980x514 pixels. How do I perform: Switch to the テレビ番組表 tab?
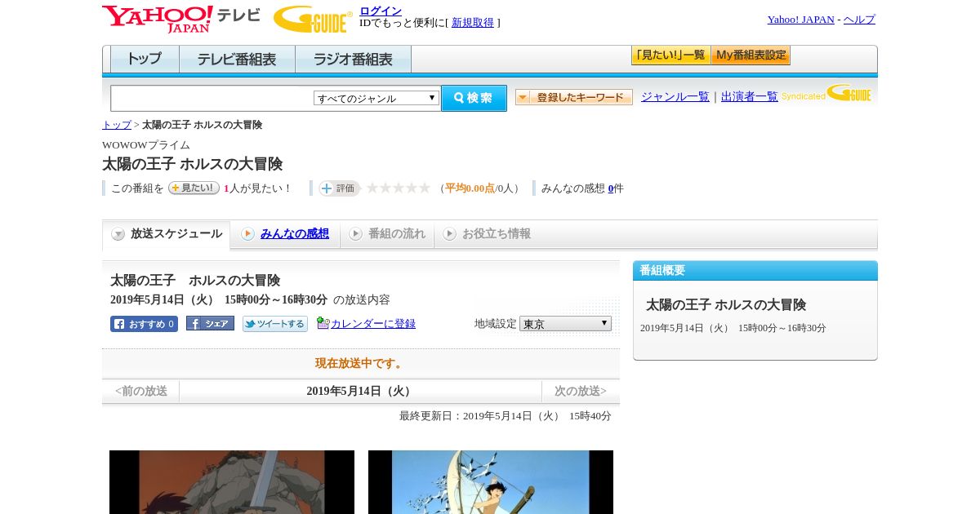pyautogui.click(x=237, y=60)
